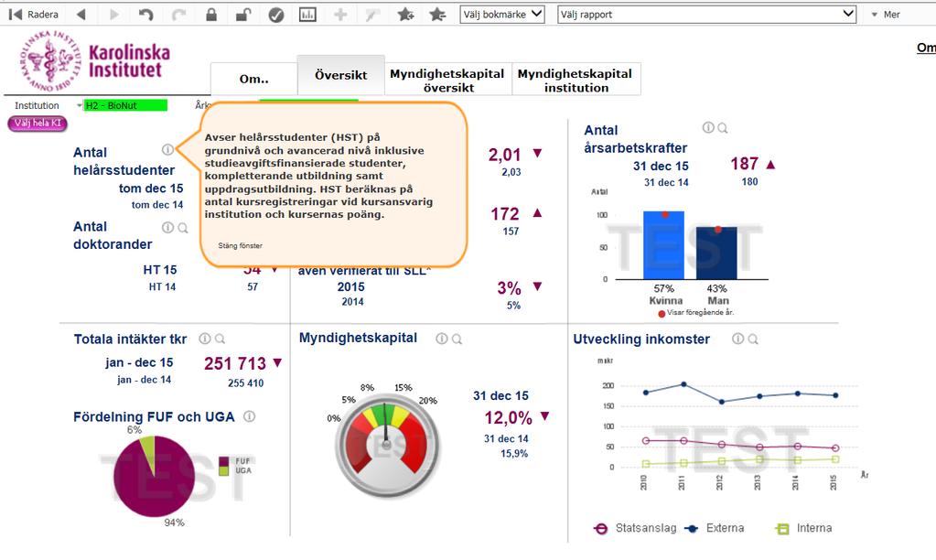The height and width of the screenshot is (560, 936).
Task: Click the greyed design tool icon
Action: click(372, 15)
